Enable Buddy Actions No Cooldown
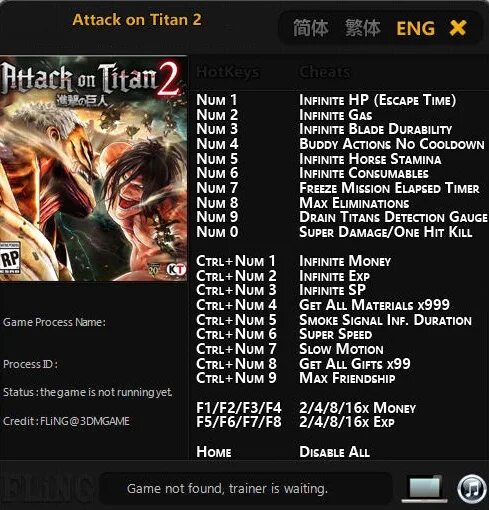This screenshot has height=510, width=489. (392, 144)
